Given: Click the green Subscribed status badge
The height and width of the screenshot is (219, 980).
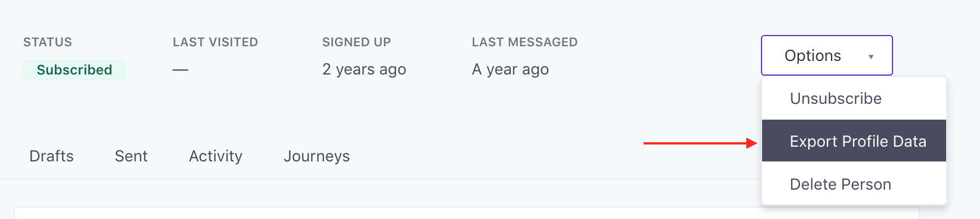Looking at the screenshot, I should point(75,69).
